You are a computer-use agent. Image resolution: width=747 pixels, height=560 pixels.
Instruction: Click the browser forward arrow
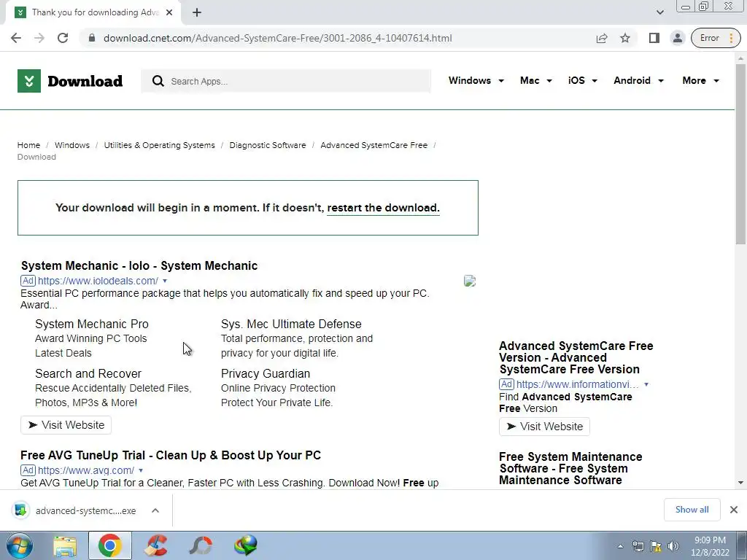tap(39, 38)
